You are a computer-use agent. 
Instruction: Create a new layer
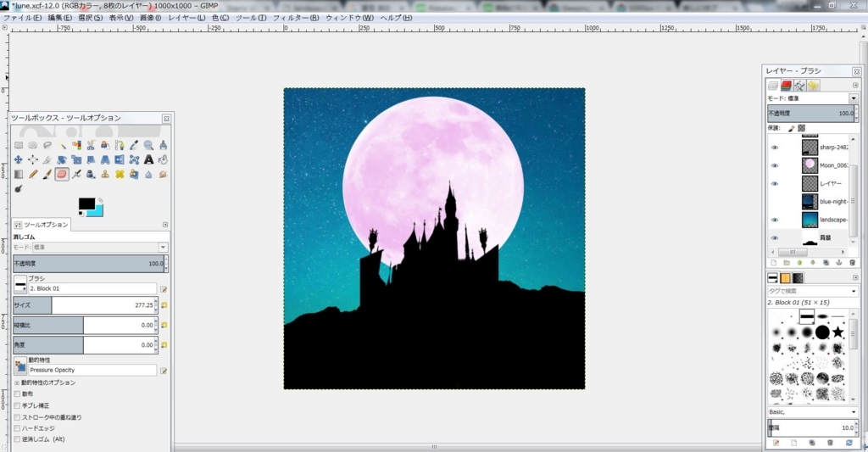(x=773, y=263)
